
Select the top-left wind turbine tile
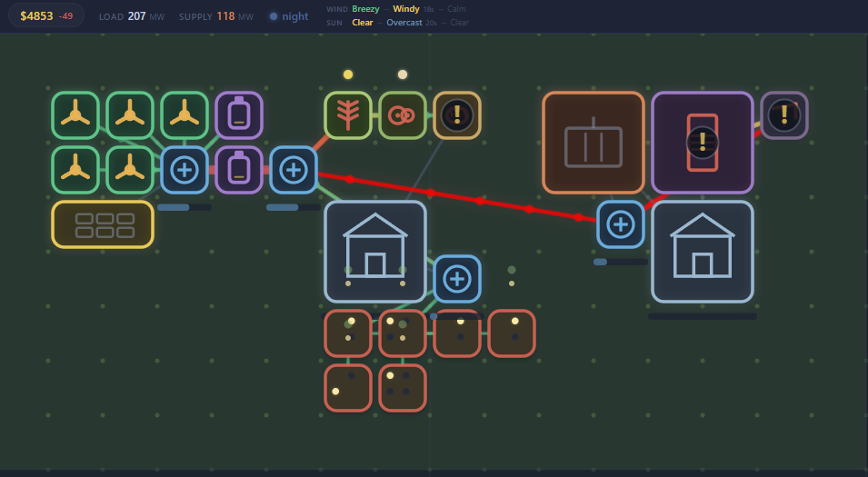tap(75, 115)
